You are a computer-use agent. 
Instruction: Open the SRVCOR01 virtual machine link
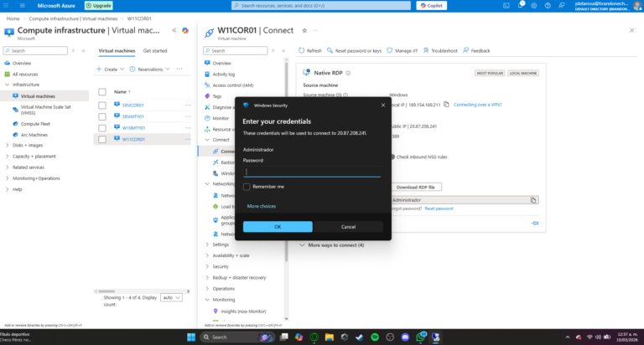coord(132,106)
